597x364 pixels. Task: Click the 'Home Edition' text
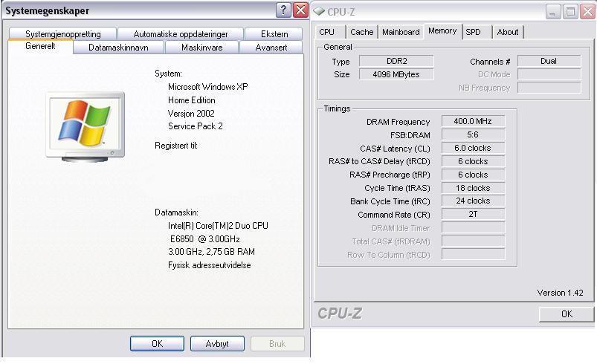coord(192,100)
